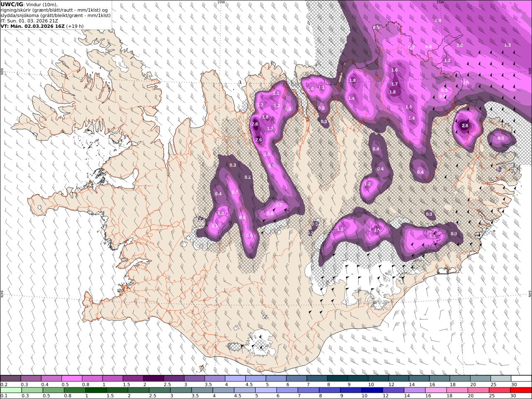
Task: Click the 15W longitude label
Action: pyautogui.click(x=440, y=2)
